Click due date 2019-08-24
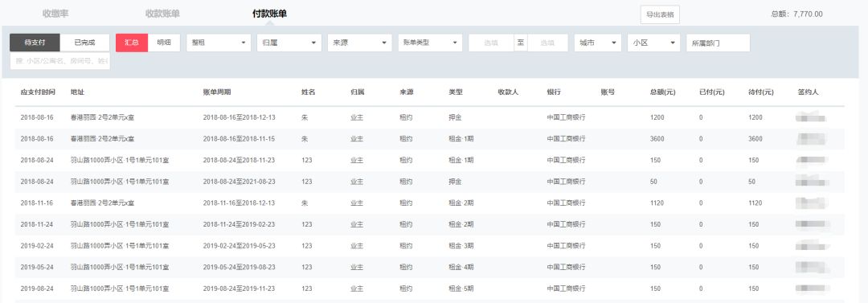Image resolution: width=868 pixels, height=303 pixels. click(x=37, y=289)
